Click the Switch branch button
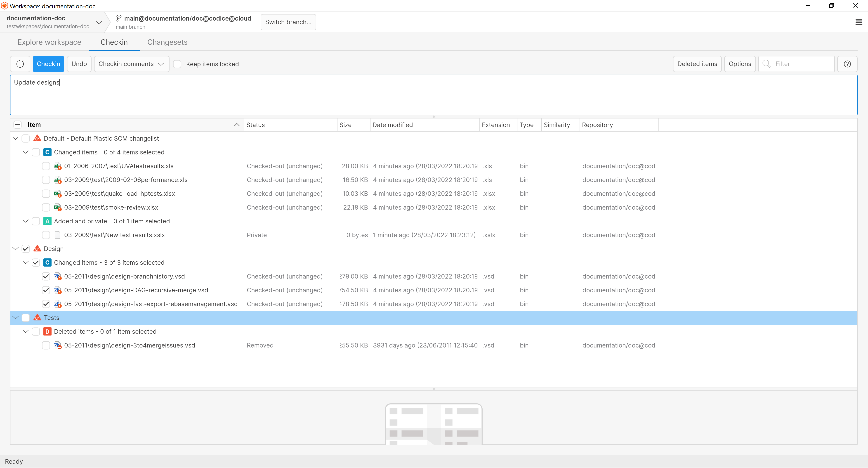This screenshot has width=868, height=468. (x=288, y=22)
